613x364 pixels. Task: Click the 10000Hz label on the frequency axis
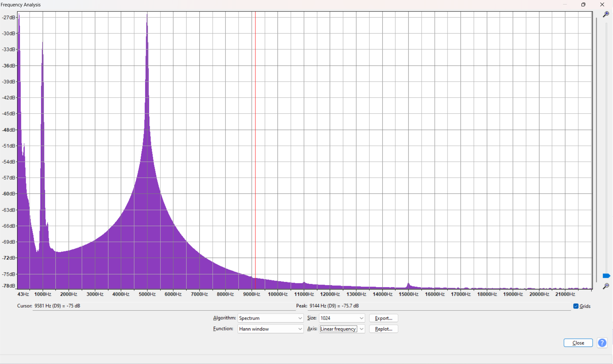click(x=277, y=294)
